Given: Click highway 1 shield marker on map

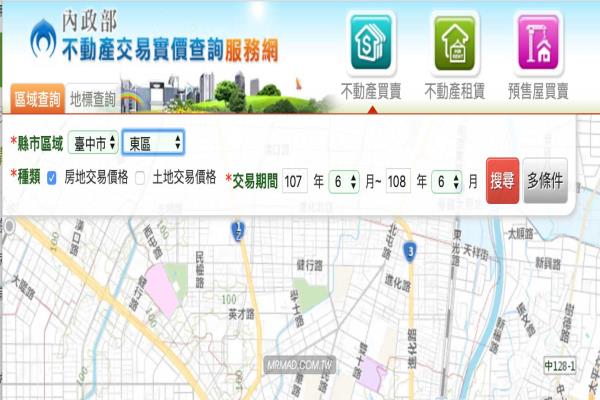Looking at the screenshot, I should (x=238, y=232).
